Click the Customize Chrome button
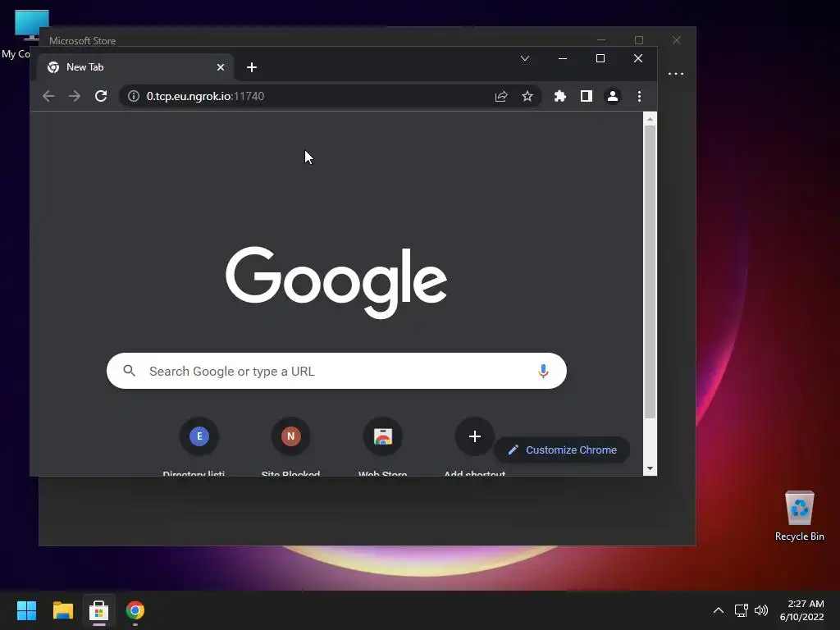The width and height of the screenshot is (840, 630). [561, 450]
